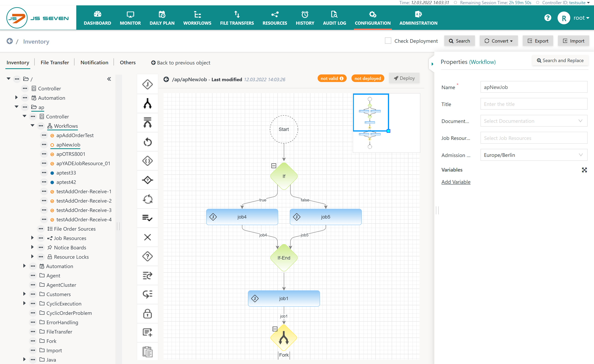The image size is (594, 364).
Task: Open the root user dropdown menu
Action: [581, 18]
